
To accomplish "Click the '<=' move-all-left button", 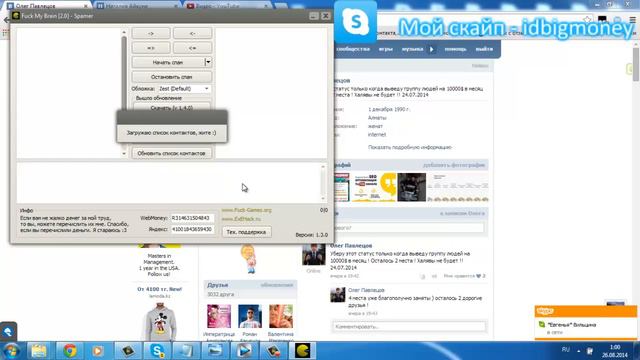I will pos(193,48).
